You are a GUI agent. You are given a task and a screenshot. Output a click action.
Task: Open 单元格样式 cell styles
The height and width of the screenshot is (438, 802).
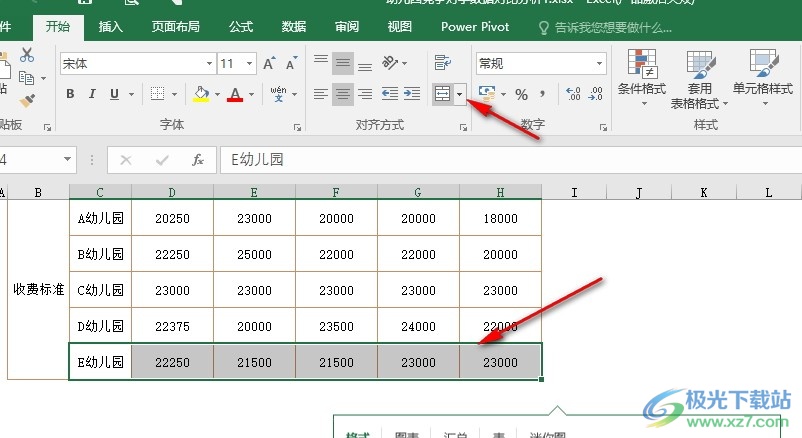[x=763, y=78]
